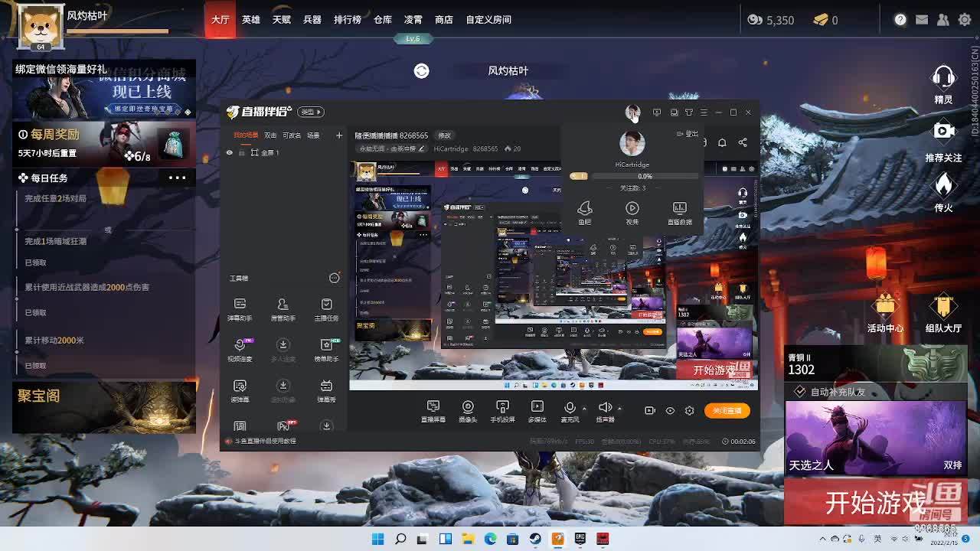
Task: Open 每周奖励 weekly reward panel
Action: (104, 144)
